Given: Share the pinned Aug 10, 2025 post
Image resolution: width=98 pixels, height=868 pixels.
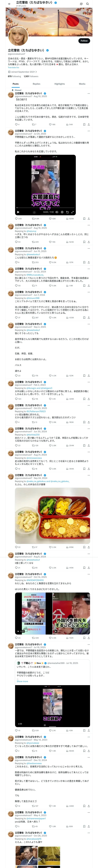Looking at the screenshot, I should tap(89, 124).
